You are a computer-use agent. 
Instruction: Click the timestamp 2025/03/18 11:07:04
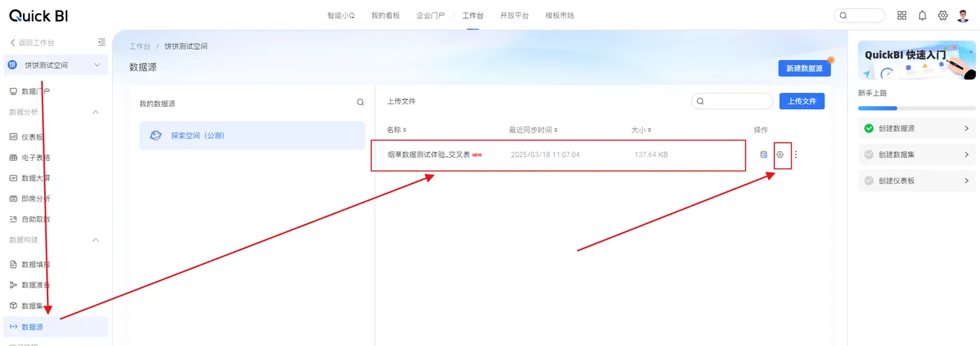click(x=545, y=154)
